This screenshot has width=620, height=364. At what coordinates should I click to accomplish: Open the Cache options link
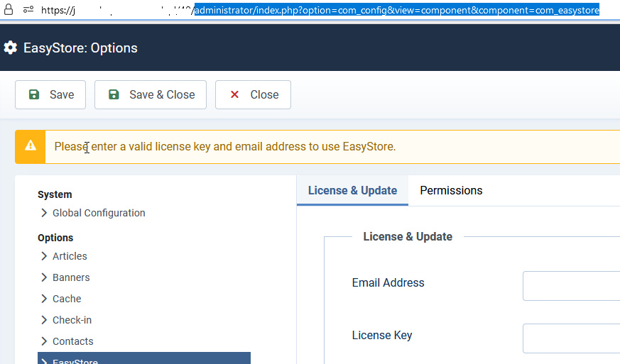point(67,299)
